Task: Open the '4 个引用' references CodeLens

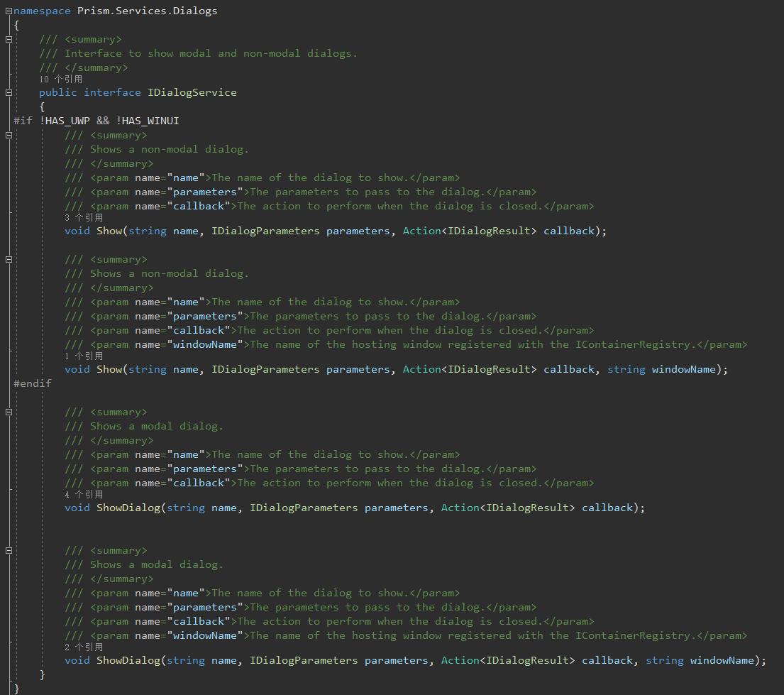Action: click(84, 494)
